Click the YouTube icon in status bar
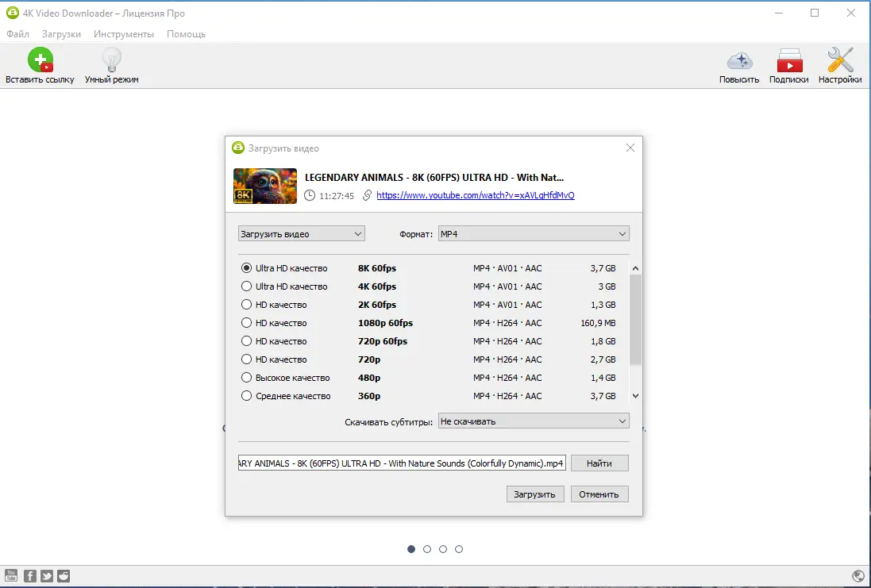 pyautogui.click(x=11, y=576)
